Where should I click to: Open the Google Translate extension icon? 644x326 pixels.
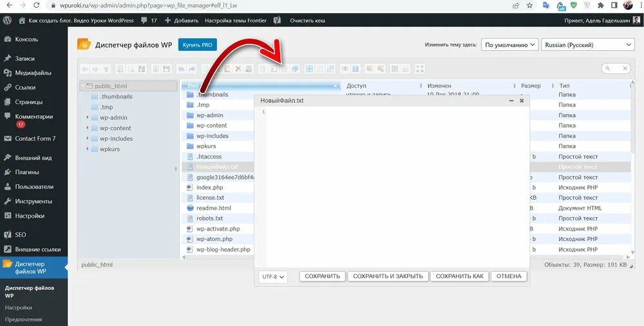click(x=546, y=5)
